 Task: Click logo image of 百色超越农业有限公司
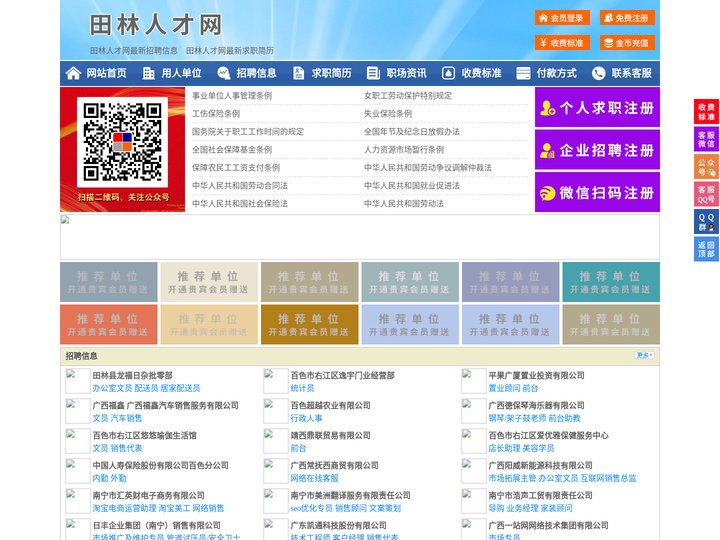coord(276,411)
